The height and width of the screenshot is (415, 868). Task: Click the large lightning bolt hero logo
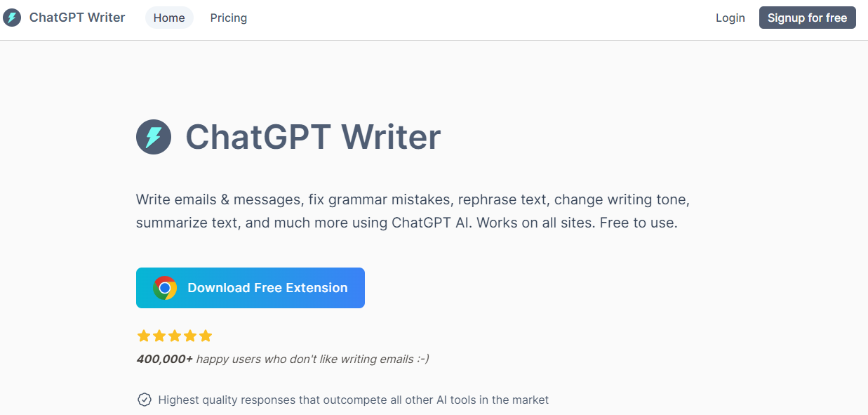click(154, 137)
